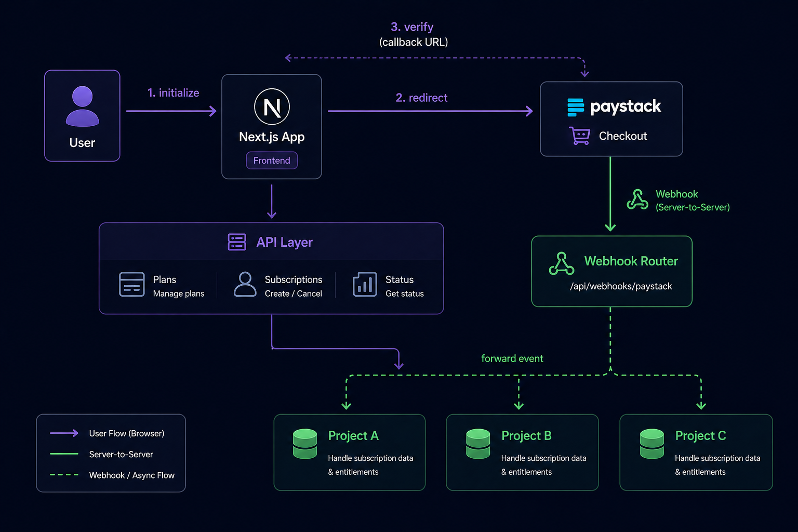The image size is (798, 532).
Task: Click Project B's subscription data description
Action: 543,465
